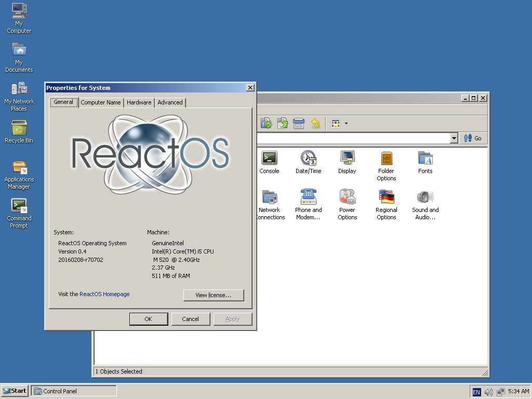532x399 pixels.
Task: Select the My Network Places desktop icon
Action: [19, 96]
